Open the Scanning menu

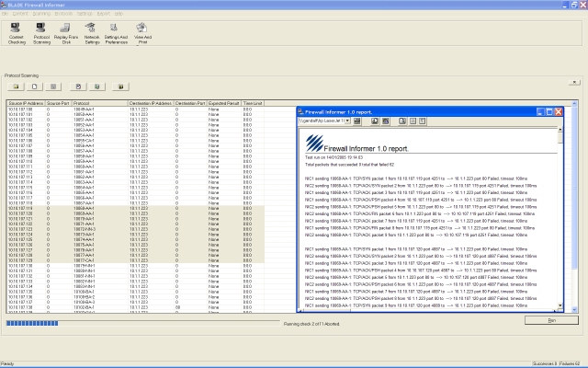point(41,14)
